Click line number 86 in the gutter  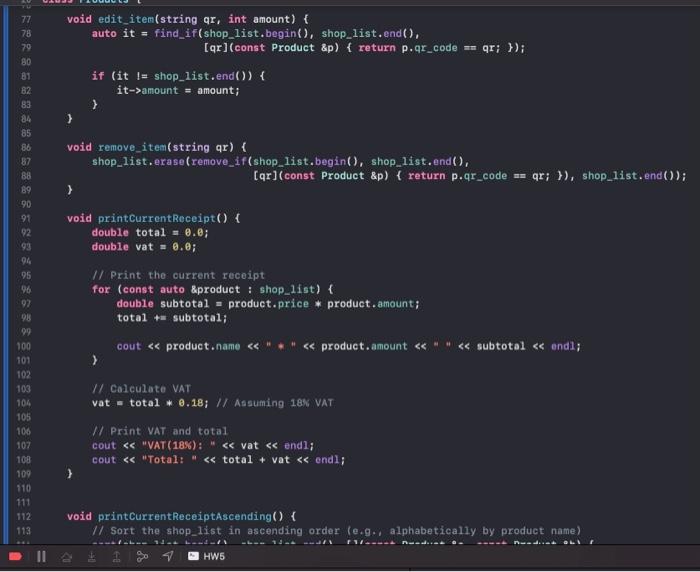[x=26, y=147]
